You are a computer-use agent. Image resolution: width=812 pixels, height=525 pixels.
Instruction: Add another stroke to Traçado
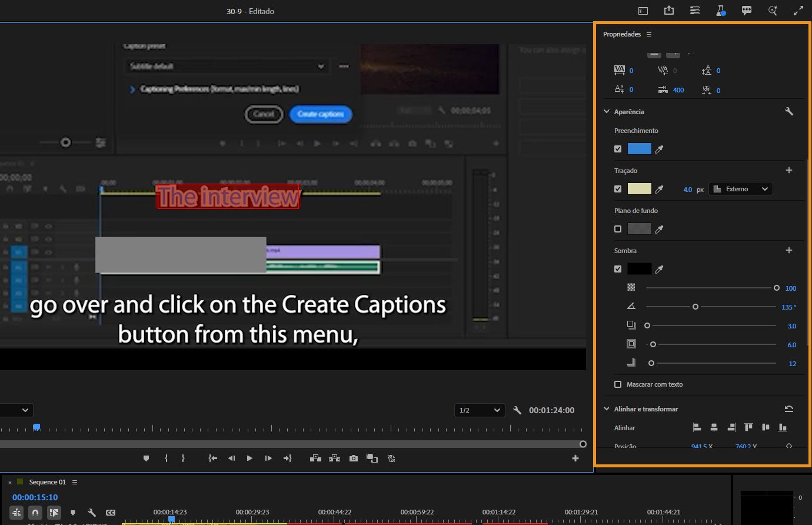tap(789, 170)
